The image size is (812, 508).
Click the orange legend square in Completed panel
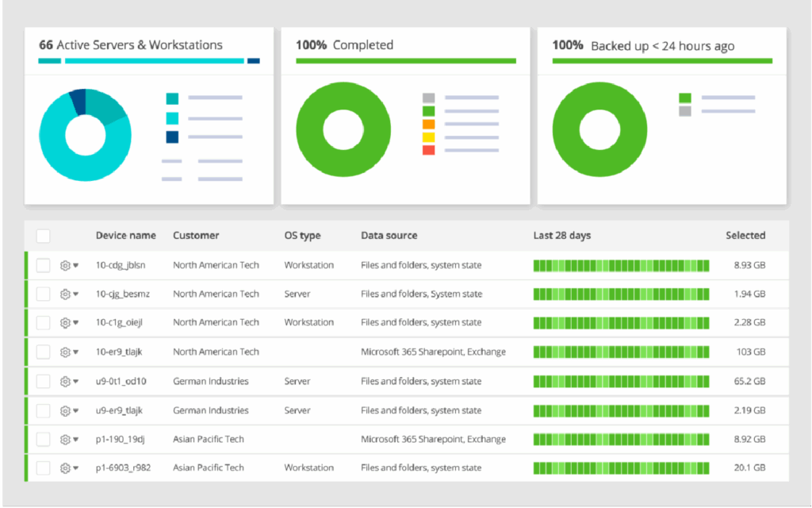click(428, 124)
